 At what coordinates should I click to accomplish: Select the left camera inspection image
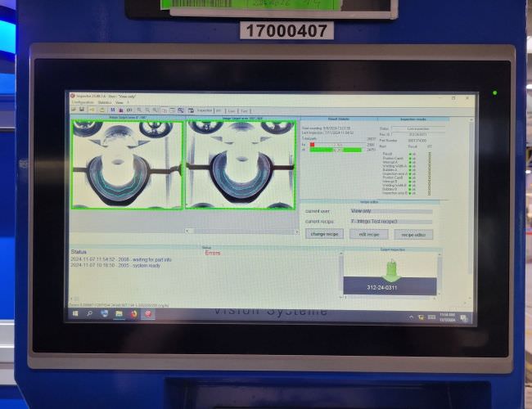(x=127, y=164)
